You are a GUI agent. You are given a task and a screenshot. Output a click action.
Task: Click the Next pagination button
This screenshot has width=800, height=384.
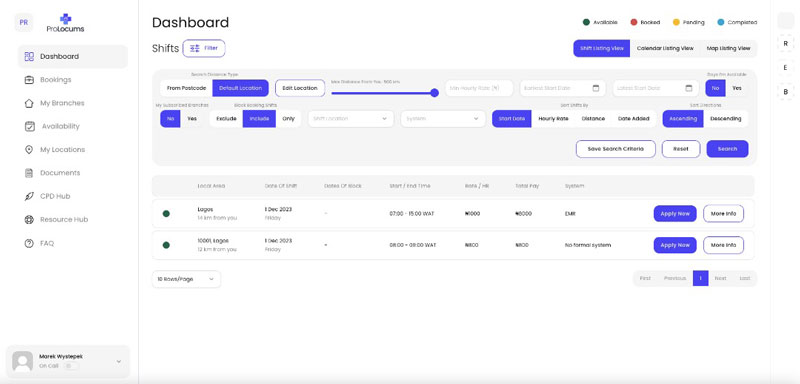pyautogui.click(x=720, y=278)
